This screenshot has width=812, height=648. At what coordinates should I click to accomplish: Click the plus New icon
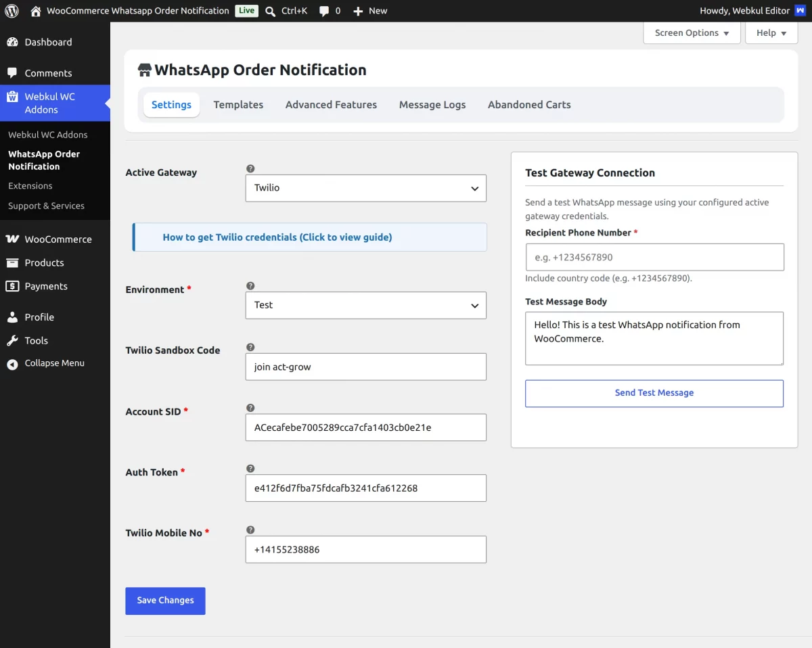tap(358, 11)
